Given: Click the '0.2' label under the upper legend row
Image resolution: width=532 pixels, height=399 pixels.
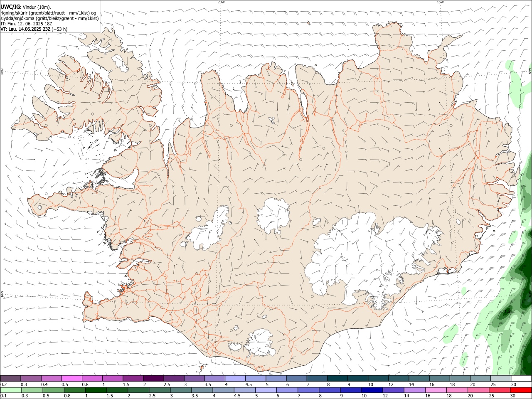Looking at the screenshot, I should pyautogui.click(x=3, y=384).
